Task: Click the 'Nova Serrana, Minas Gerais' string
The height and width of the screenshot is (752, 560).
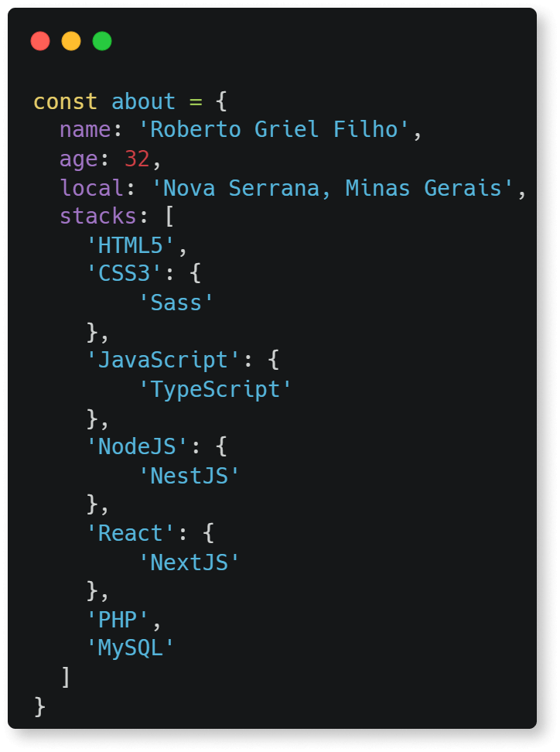Action: point(333,188)
